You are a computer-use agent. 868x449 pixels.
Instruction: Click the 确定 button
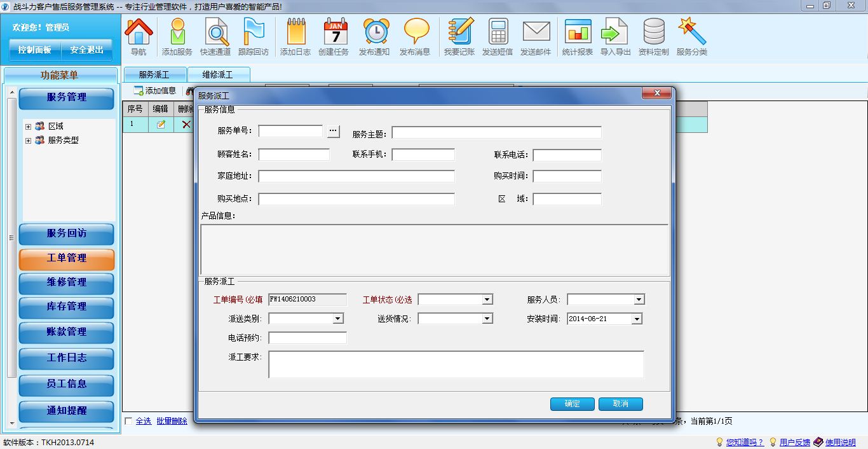[x=572, y=404]
